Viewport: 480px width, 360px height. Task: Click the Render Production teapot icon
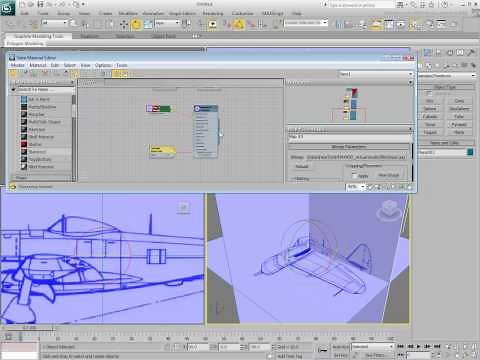453,24
